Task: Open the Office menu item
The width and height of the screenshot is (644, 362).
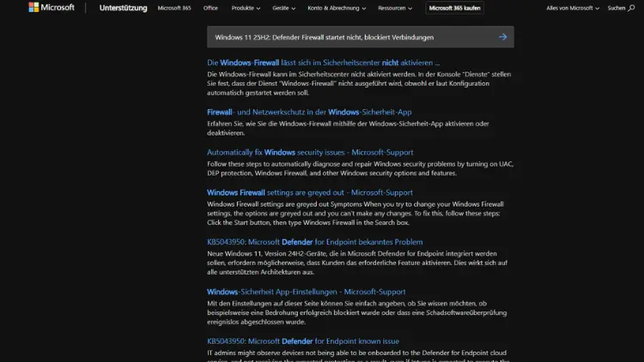Action: (210, 8)
